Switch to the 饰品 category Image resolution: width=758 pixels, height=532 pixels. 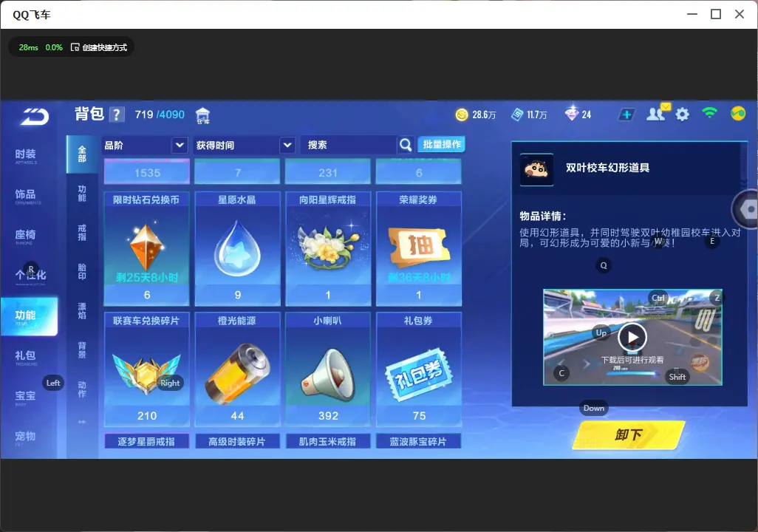point(26,196)
